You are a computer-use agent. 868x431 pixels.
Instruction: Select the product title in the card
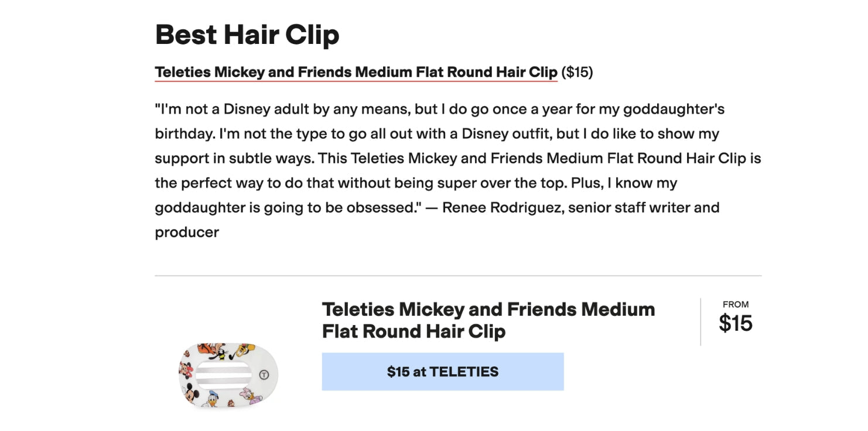(x=488, y=320)
